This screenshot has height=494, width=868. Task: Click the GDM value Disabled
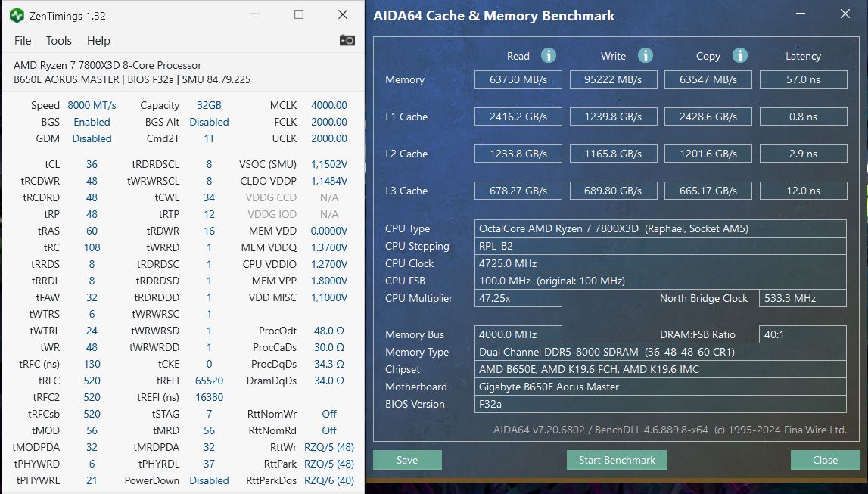(92, 138)
